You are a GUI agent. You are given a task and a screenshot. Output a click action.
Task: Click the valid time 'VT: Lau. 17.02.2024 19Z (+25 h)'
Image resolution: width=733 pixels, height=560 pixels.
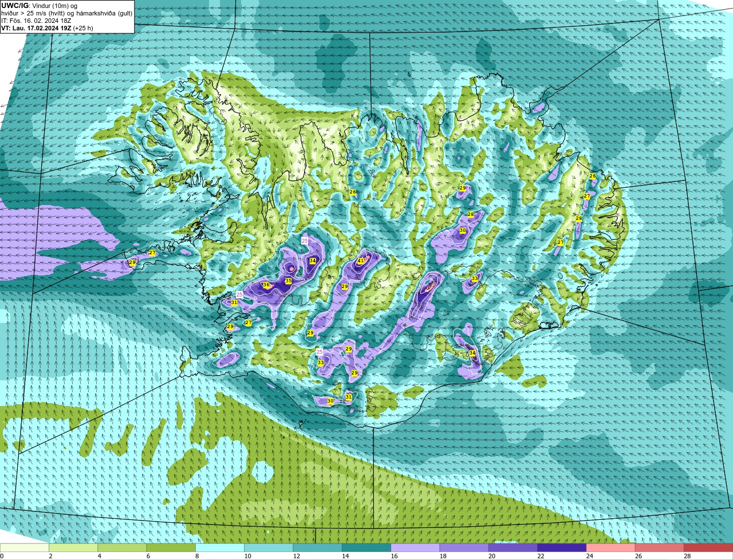click(x=47, y=28)
